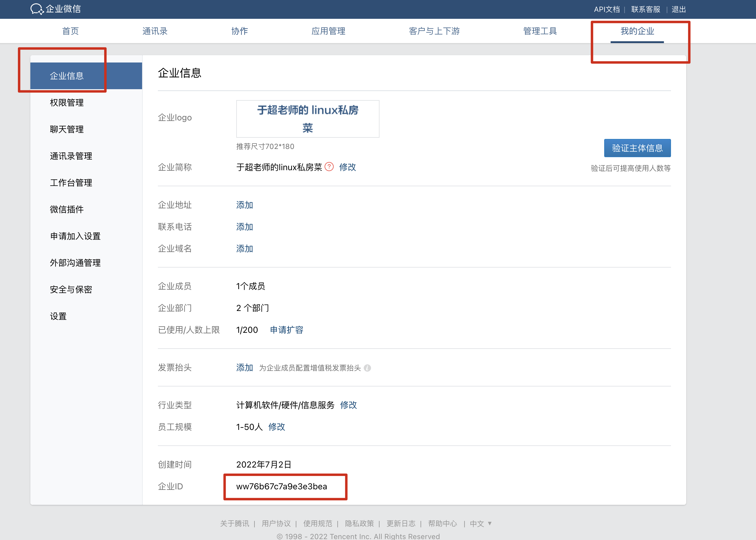The image size is (756, 540).
Task: Go to the 客户与上下游 tab
Action: (434, 31)
